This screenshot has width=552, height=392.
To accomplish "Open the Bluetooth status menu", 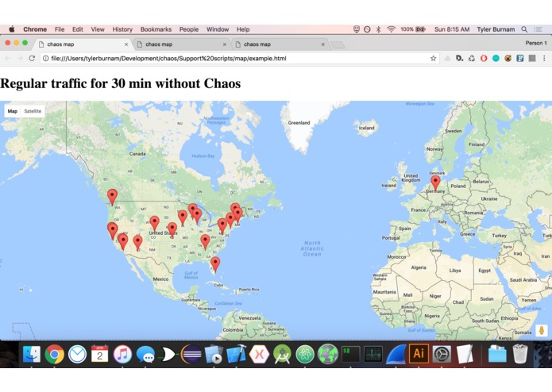I will [378, 29].
